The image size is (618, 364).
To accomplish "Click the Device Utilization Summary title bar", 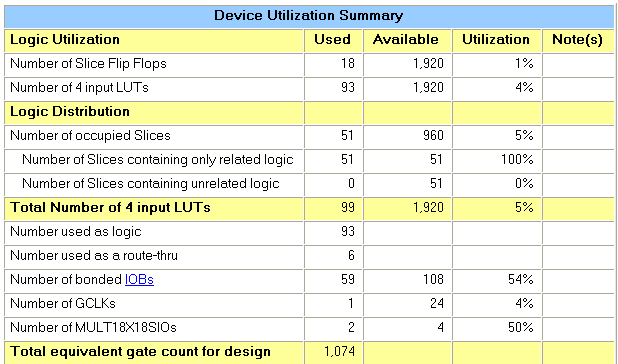I will (309, 16).
